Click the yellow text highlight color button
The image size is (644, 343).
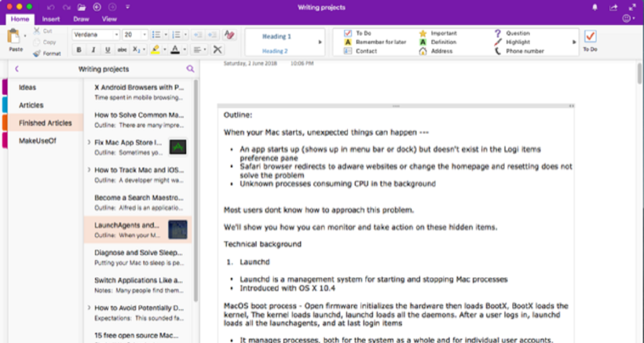coord(155,50)
